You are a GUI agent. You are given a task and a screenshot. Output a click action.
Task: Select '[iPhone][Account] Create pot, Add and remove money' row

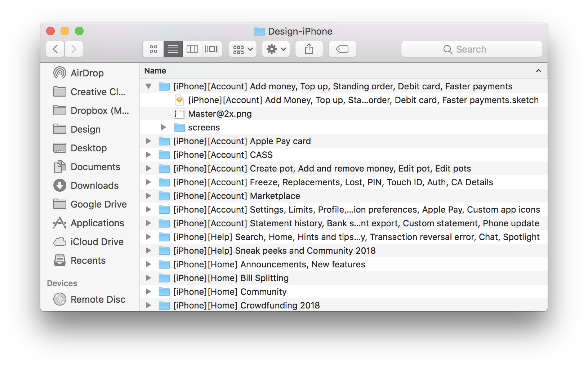[344, 168]
